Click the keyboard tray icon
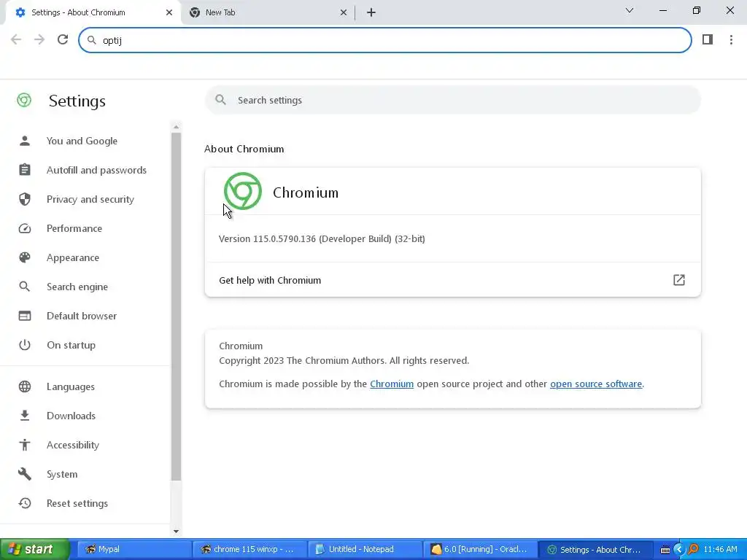Viewport: 747px width, 560px height. coord(665,550)
